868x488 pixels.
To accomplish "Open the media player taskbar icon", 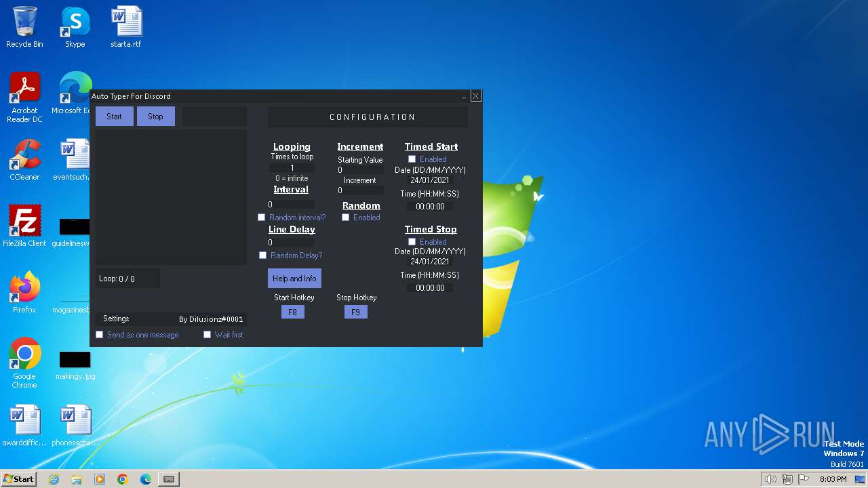I will coord(100,479).
